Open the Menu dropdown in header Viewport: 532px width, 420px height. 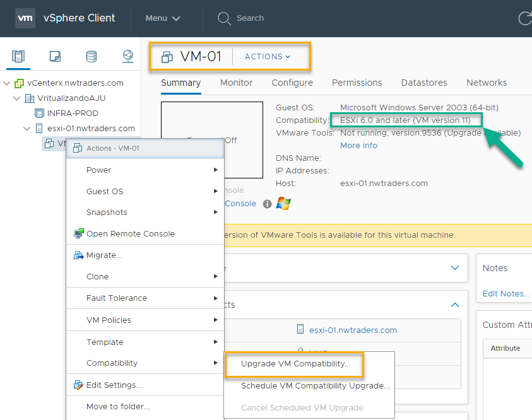(x=163, y=18)
